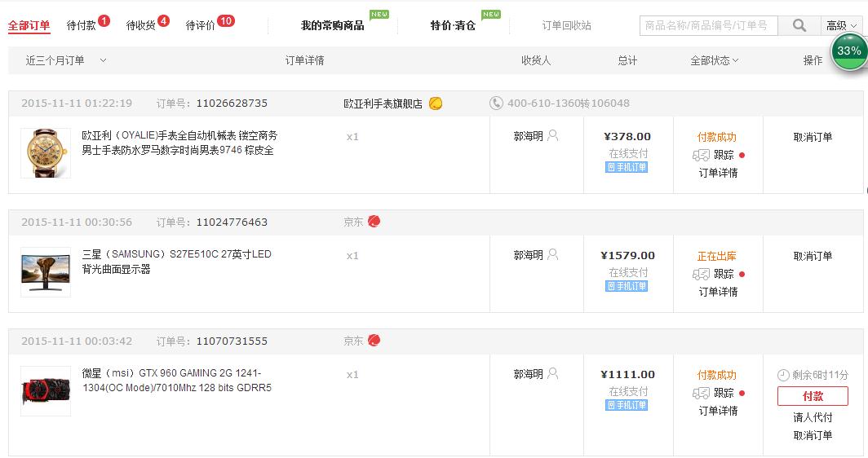Open 订单详情 for the msi order
The height and width of the screenshot is (458, 868).
point(718,411)
